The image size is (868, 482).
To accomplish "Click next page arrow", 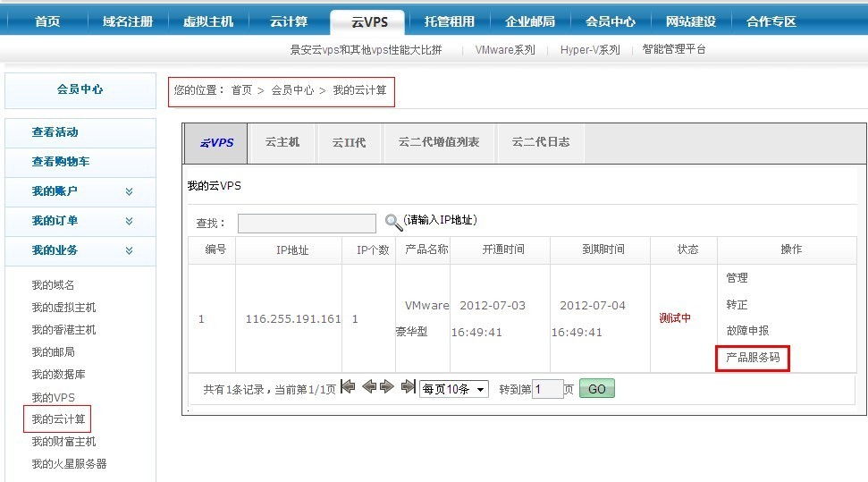I will click(x=387, y=387).
